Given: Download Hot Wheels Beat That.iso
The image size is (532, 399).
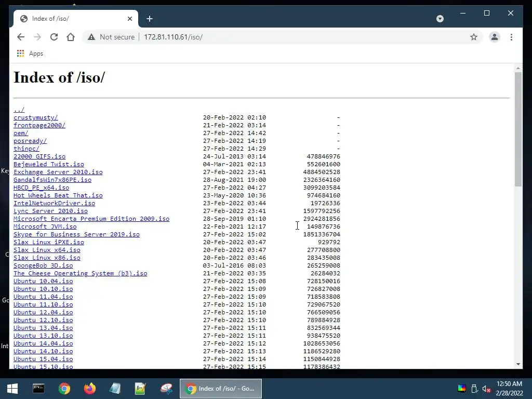Looking at the screenshot, I should [x=58, y=195].
